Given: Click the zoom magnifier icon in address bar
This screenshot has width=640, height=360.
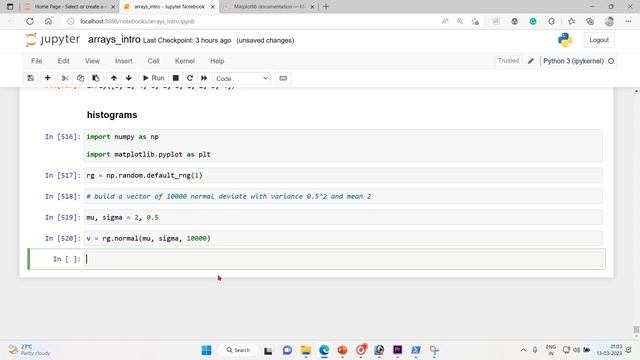Looking at the screenshot, I should (460, 21).
